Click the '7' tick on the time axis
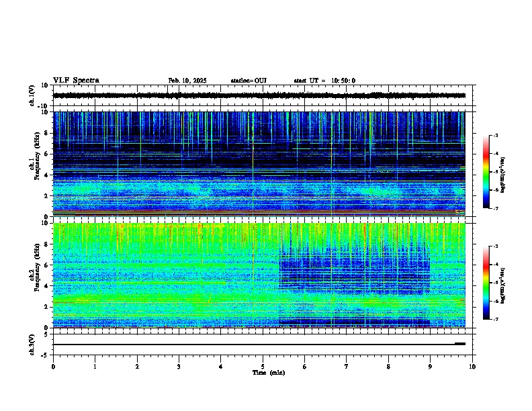Viewport: 532px width, 411px height. coord(347,367)
